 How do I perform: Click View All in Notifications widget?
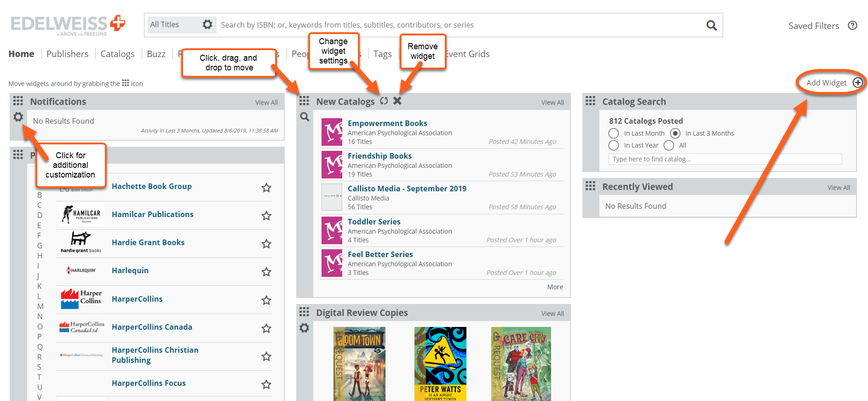[266, 103]
